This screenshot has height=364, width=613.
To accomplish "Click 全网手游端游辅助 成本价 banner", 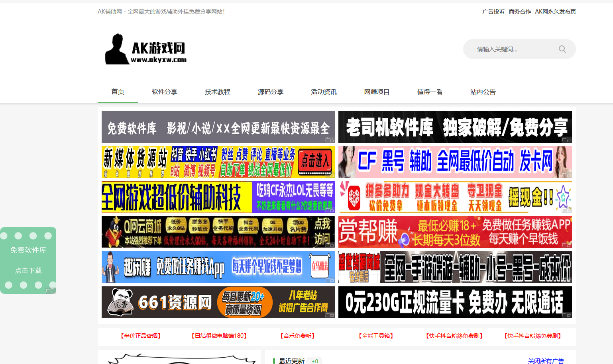I will point(455,267).
